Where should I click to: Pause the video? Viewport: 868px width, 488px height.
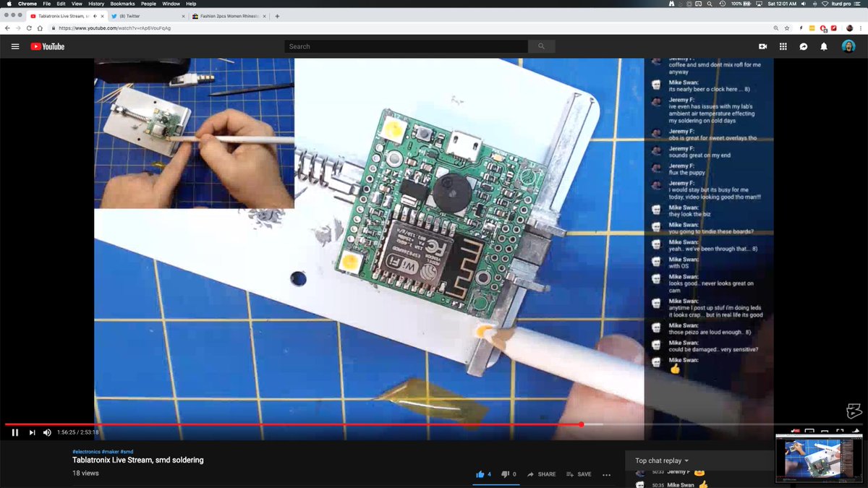point(15,432)
